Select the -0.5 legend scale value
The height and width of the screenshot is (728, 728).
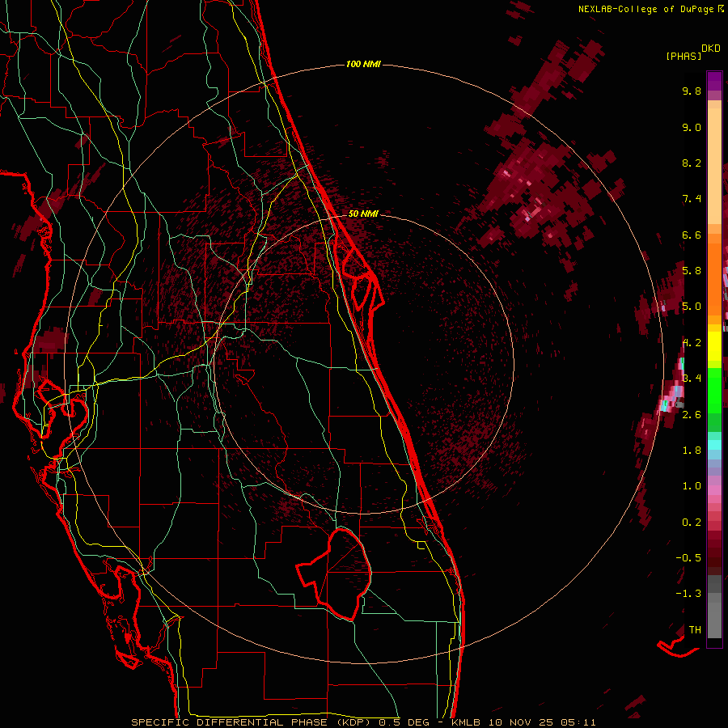click(x=688, y=558)
